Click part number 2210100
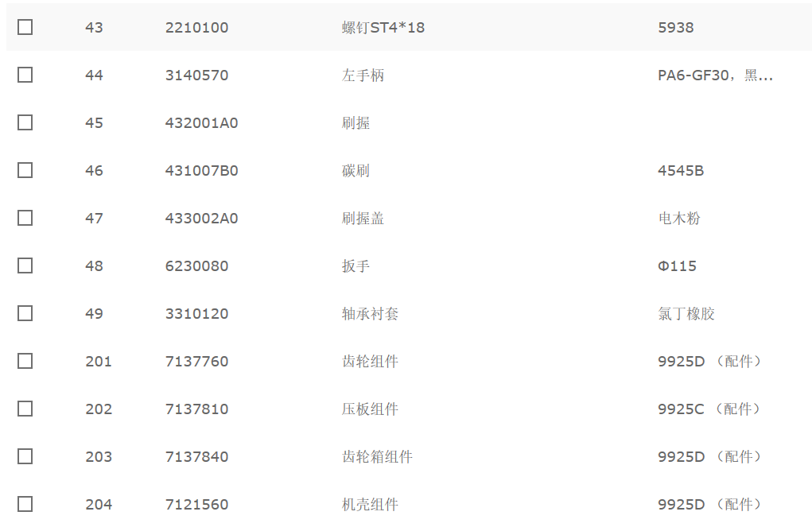The width and height of the screenshot is (812, 531). (196, 28)
